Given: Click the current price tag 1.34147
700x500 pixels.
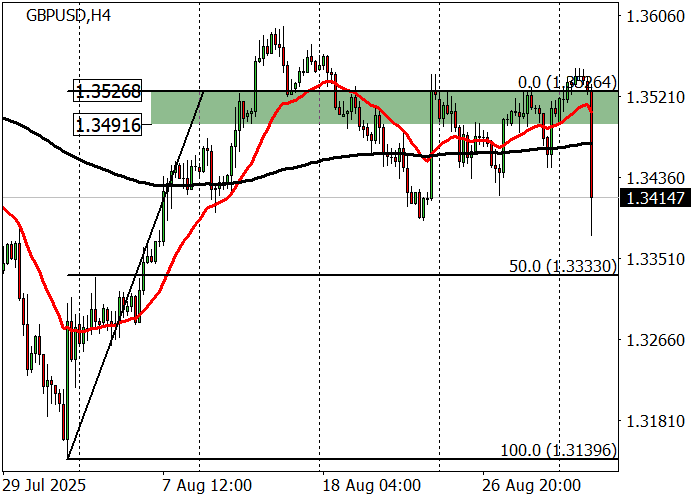Looking at the screenshot, I should 655,197.
